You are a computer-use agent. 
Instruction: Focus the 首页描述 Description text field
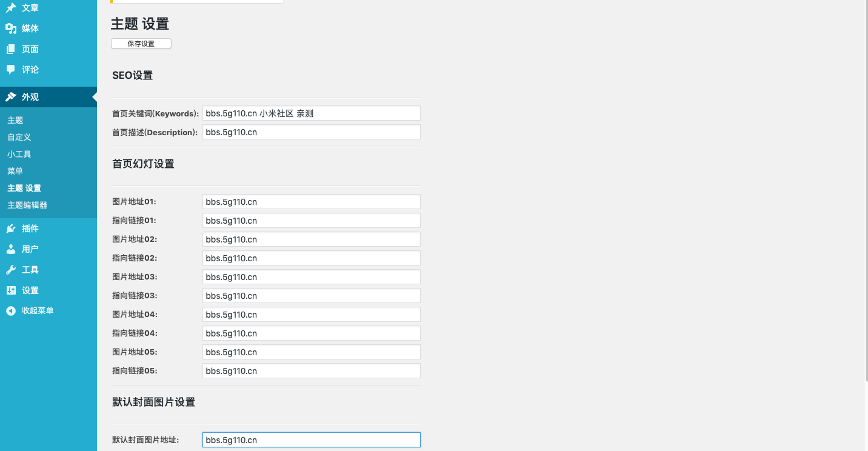pyautogui.click(x=311, y=132)
